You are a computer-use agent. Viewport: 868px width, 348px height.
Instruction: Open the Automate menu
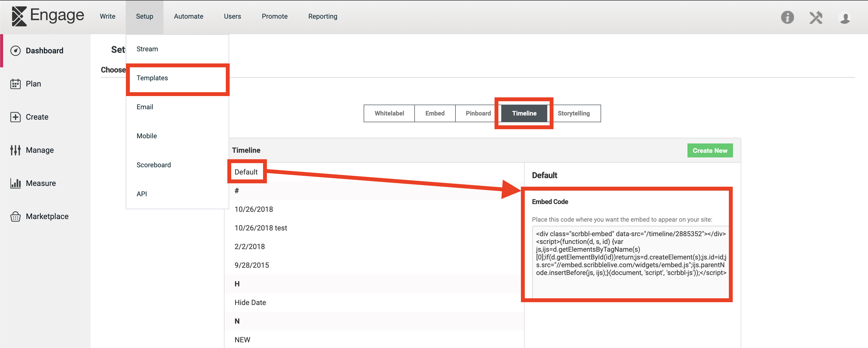188,16
